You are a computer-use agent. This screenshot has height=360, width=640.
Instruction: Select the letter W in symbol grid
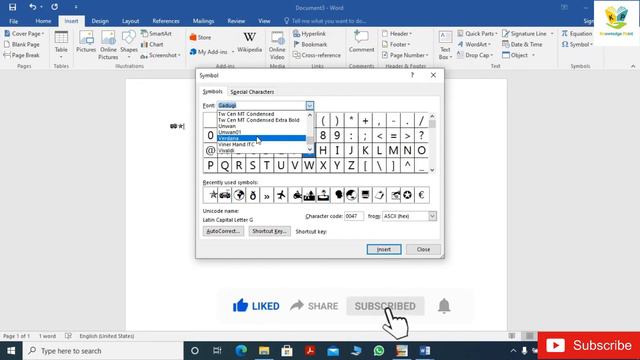[309, 165]
